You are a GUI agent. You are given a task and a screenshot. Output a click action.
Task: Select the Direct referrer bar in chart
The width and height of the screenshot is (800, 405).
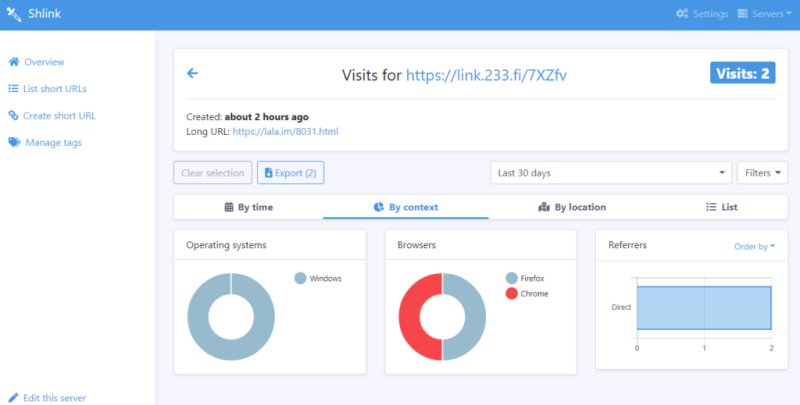[x=704, y=308]
